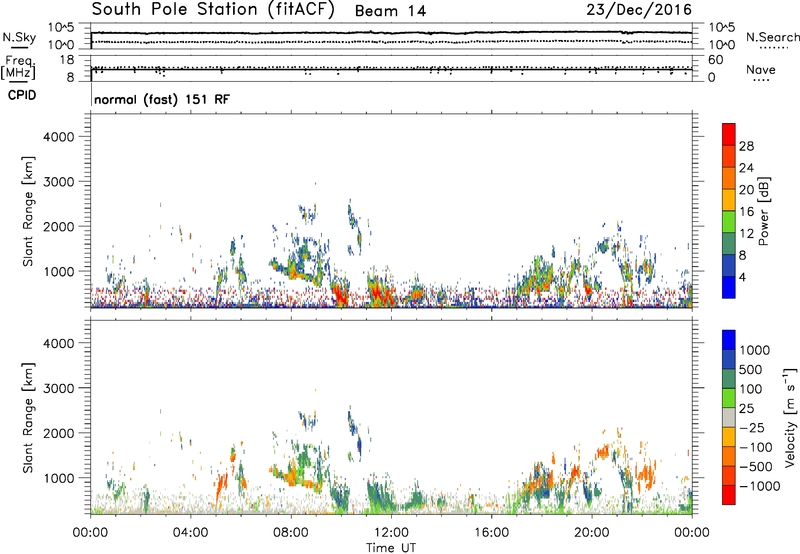
Task: Click the '20' value on power colorbar
Action: 746,190
